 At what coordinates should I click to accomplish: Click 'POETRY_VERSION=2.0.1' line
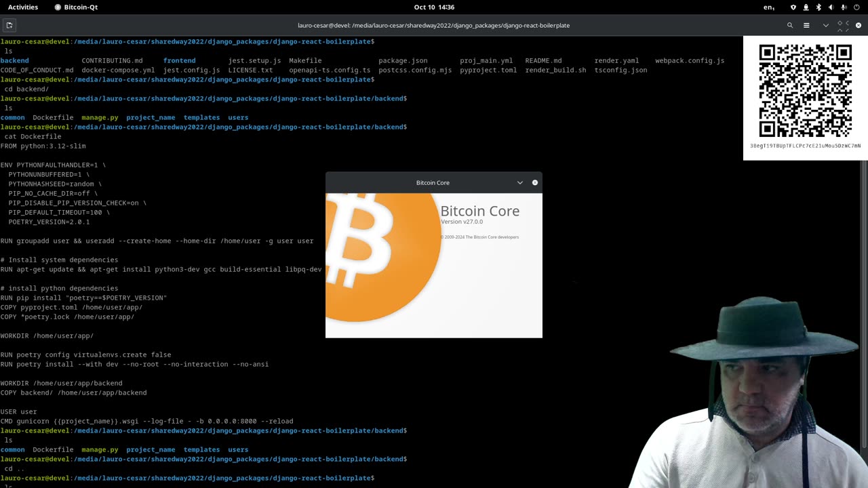coord(49,222)
